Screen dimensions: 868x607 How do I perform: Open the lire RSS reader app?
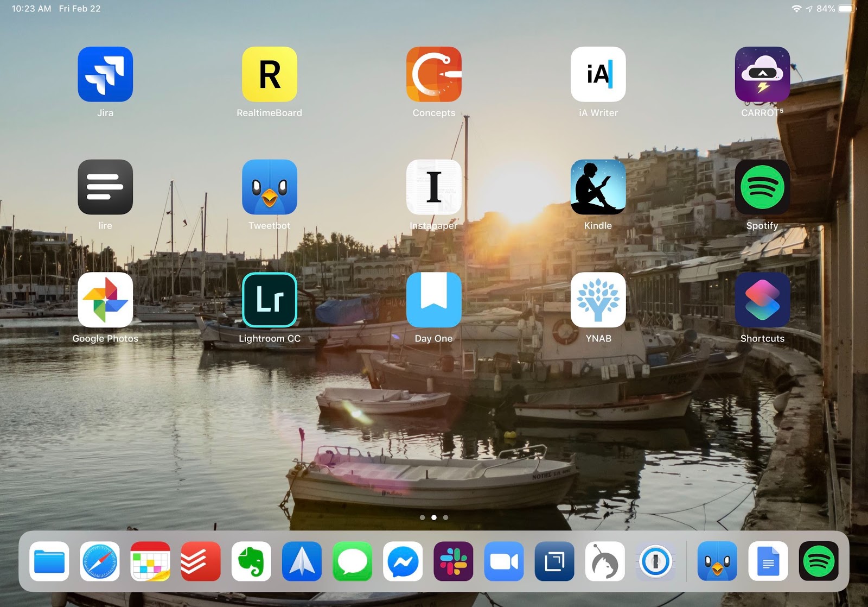coord(105,187)
